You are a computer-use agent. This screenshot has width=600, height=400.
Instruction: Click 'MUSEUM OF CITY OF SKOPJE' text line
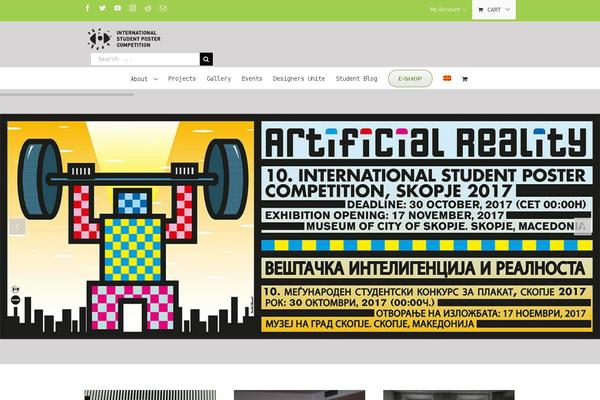pos(446,226)
